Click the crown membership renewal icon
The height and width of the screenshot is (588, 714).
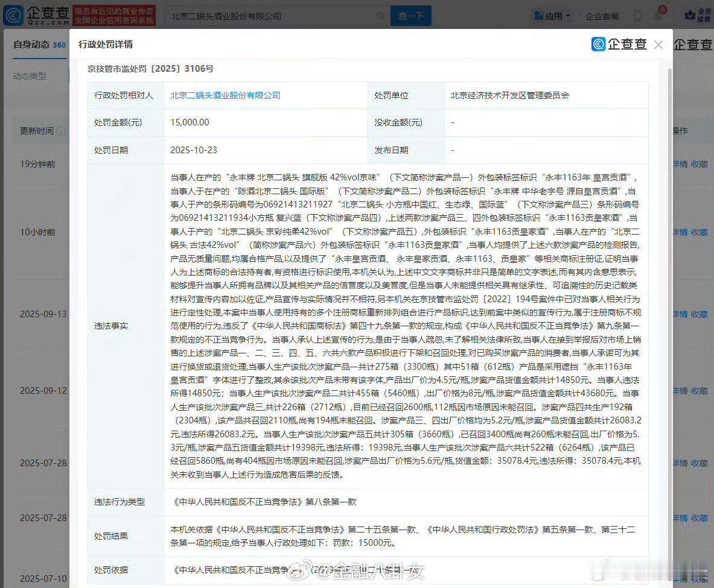690,16
